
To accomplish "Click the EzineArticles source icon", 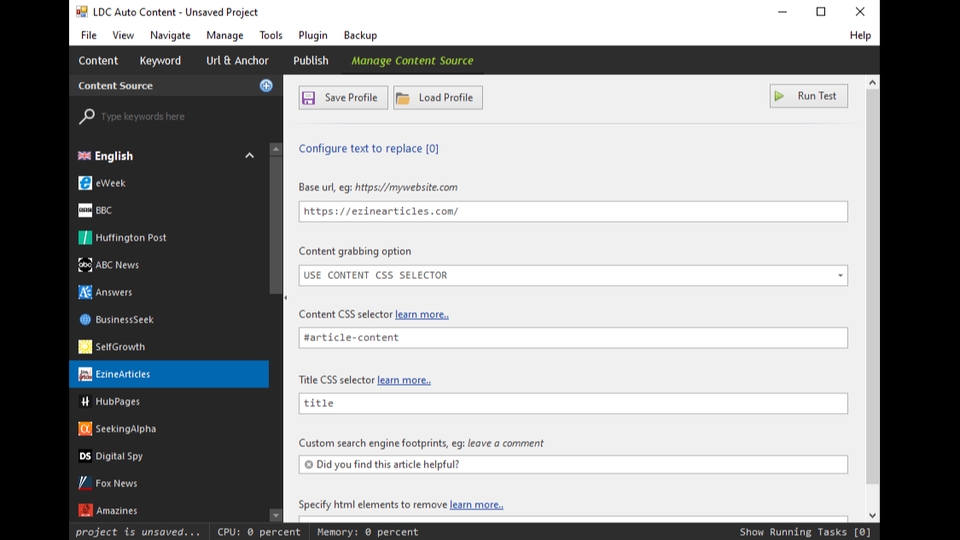I will tap(85, 374).
